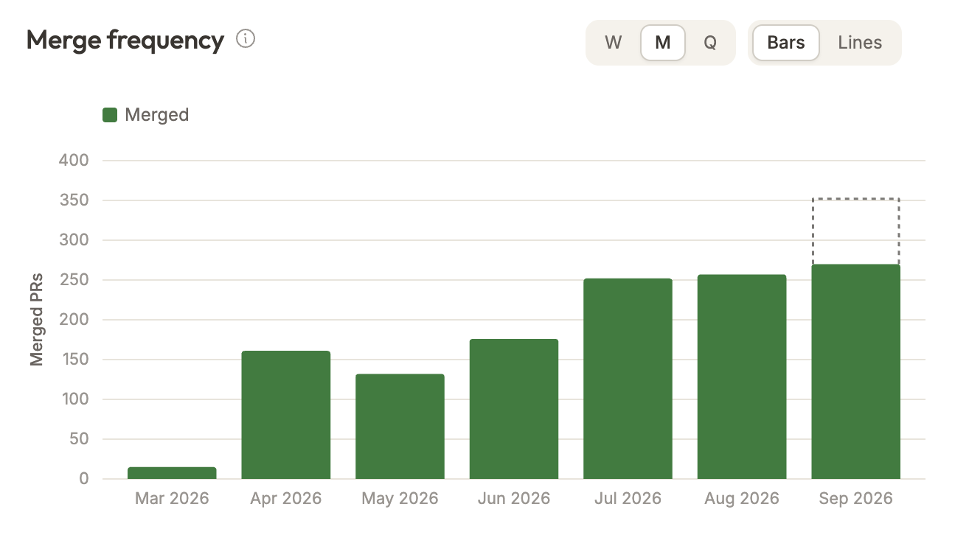Image resolution: width=969 pixels, height=560 pixels.
Task: Select the Jul 2026 bar
Action: [628, 379]
